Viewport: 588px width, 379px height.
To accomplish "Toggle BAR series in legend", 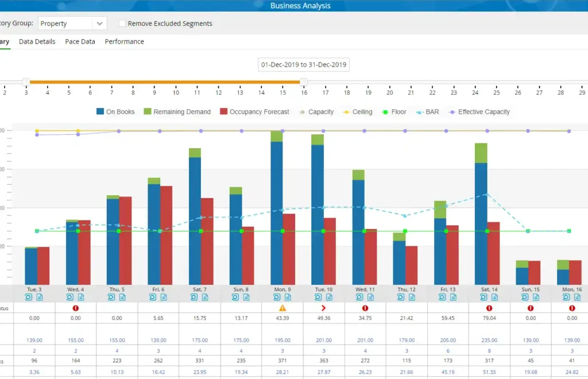I will click(427, 112).
